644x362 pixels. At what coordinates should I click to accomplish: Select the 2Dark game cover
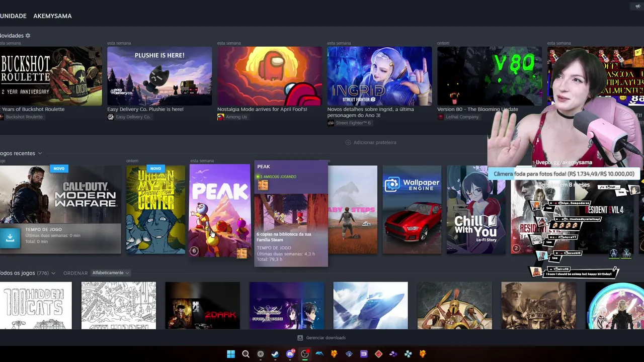[203, 306]
